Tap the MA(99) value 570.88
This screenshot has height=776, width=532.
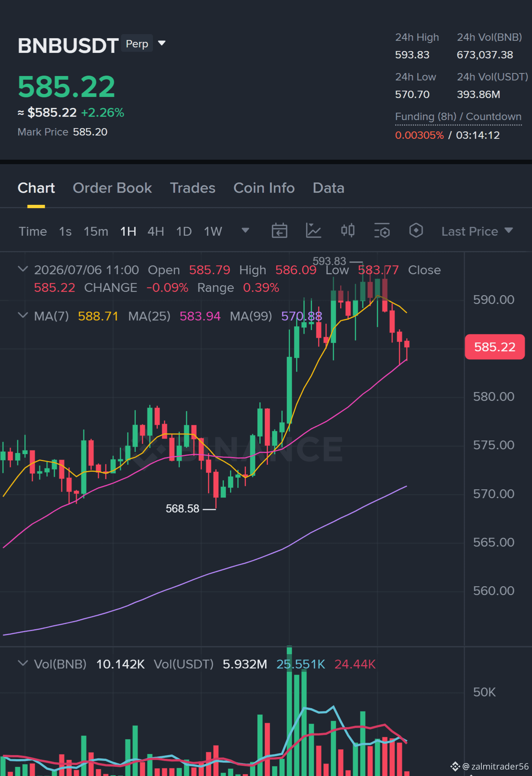tap(302, 316)
